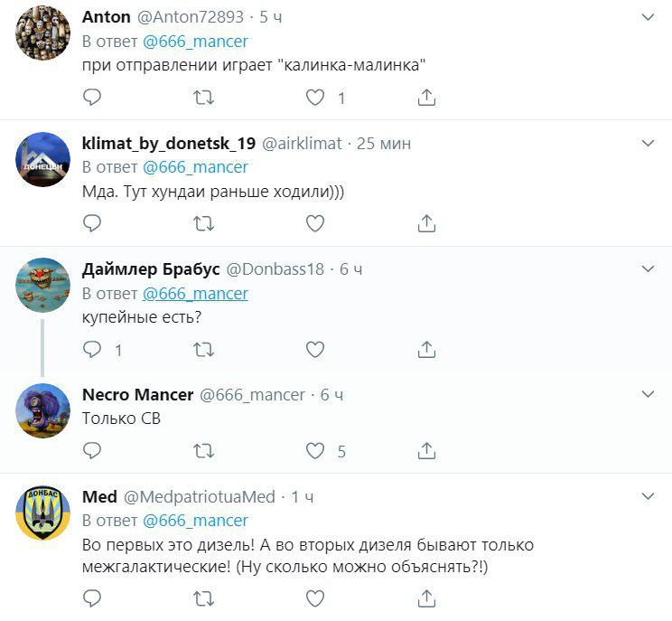The height and width of the screenshot is (621, 672).
Task: Expand options menu on klimat_by_donetsk_19's tweet
Action: 648,144
